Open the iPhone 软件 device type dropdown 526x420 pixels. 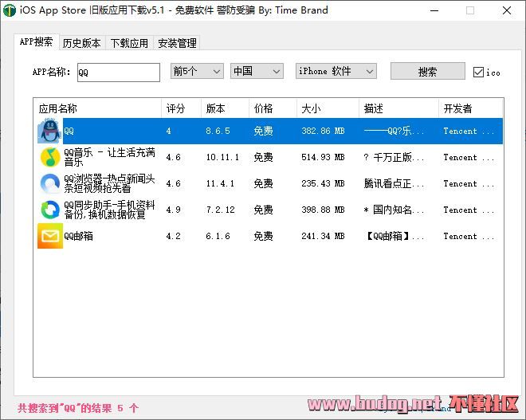[x=335, y=71]
